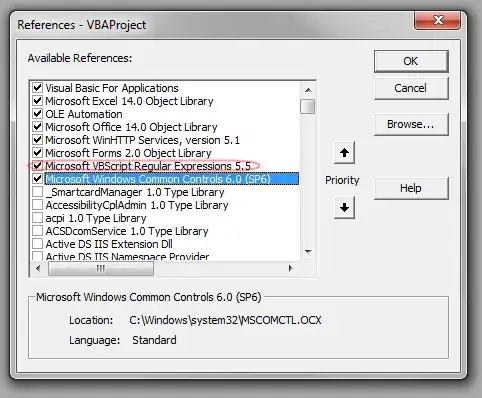Select 'Microsoft Office 14.0 Object Library' text

(x=131, y=127)
